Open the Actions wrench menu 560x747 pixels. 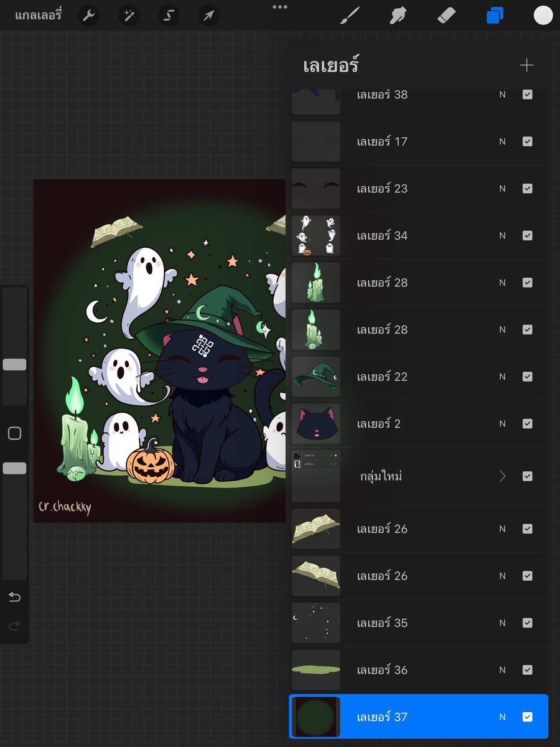point(89,16)
